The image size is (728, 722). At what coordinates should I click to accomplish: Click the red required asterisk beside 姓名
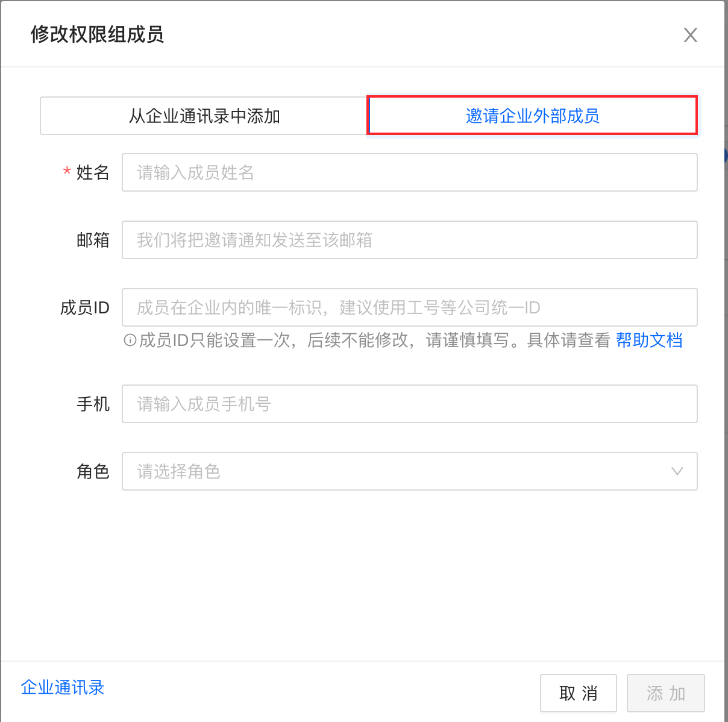pyautogui.click(x=67, y=172)
